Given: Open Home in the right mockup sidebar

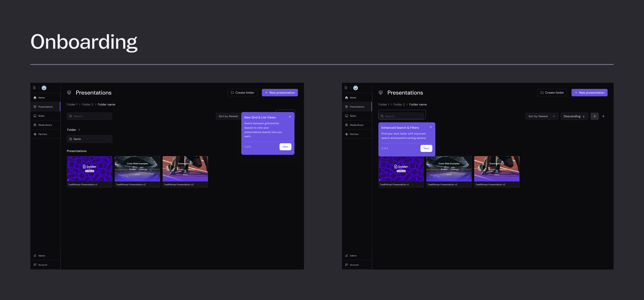Looking at the screenshot, I should (x=353, y=98).
